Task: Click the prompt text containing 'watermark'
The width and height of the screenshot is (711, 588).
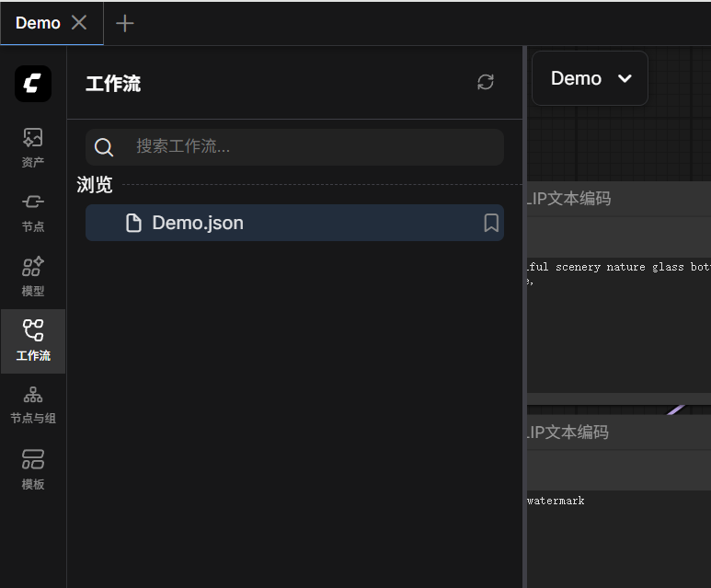Action: [x=556, y=501]
